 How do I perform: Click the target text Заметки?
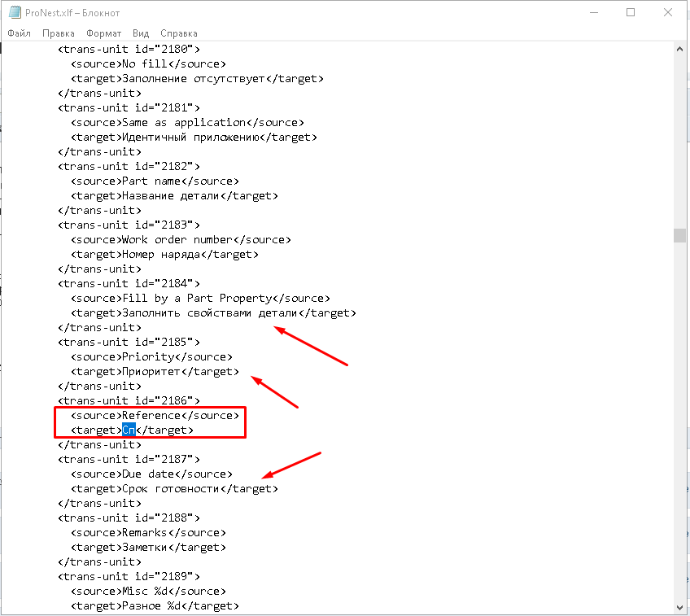145,548
